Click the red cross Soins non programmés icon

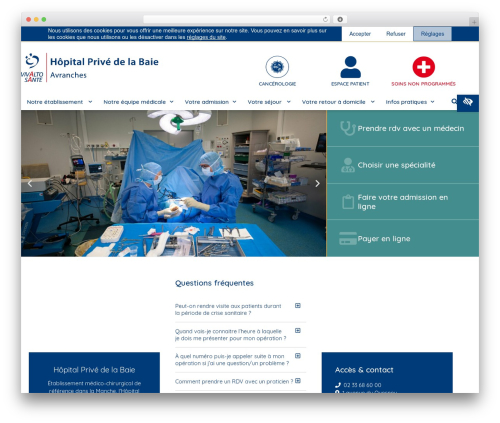pos(423,67)
